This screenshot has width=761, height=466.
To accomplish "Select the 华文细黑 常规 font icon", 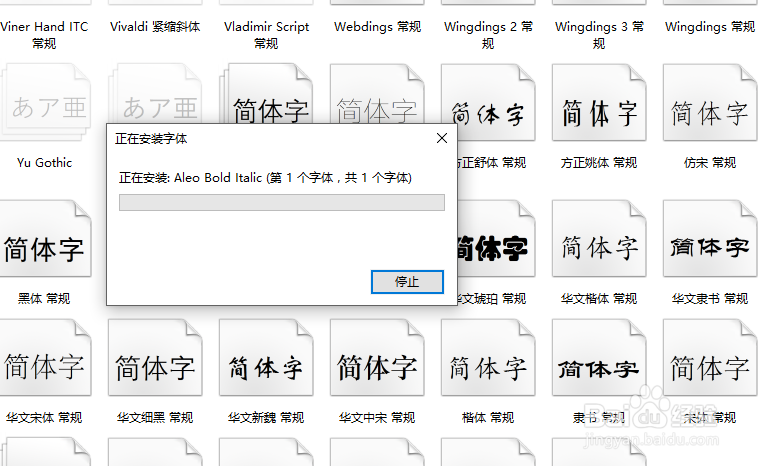I will [x=155, y=358].
